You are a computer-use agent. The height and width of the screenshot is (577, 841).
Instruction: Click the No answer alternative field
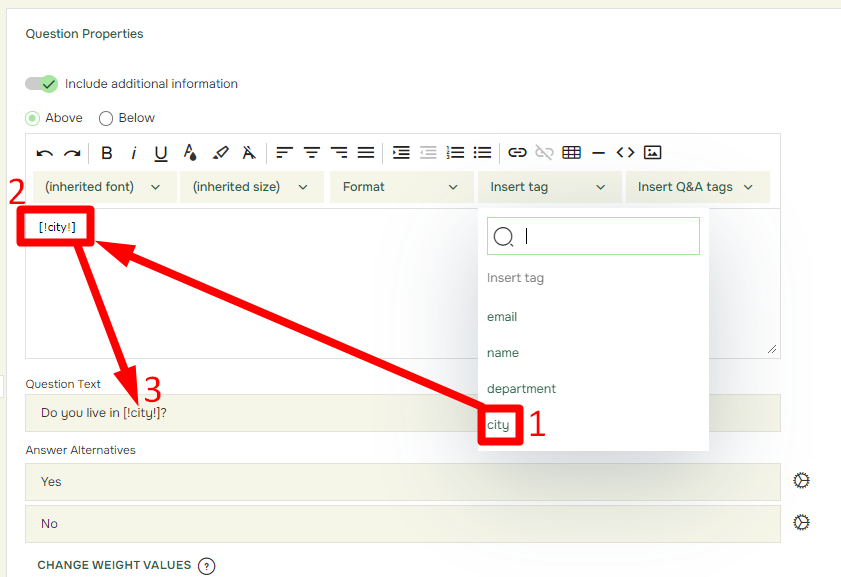pyautogui.click(x=403, y=524)
